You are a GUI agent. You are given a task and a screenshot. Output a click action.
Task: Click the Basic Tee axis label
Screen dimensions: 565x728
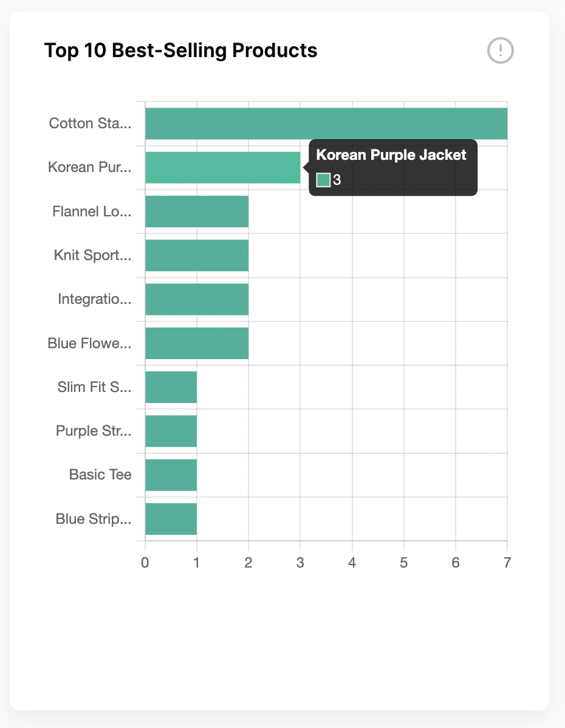point(100,475)
